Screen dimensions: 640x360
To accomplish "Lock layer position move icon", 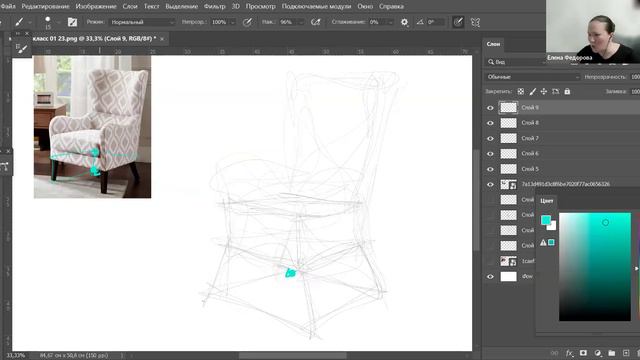I will [544, 91].
